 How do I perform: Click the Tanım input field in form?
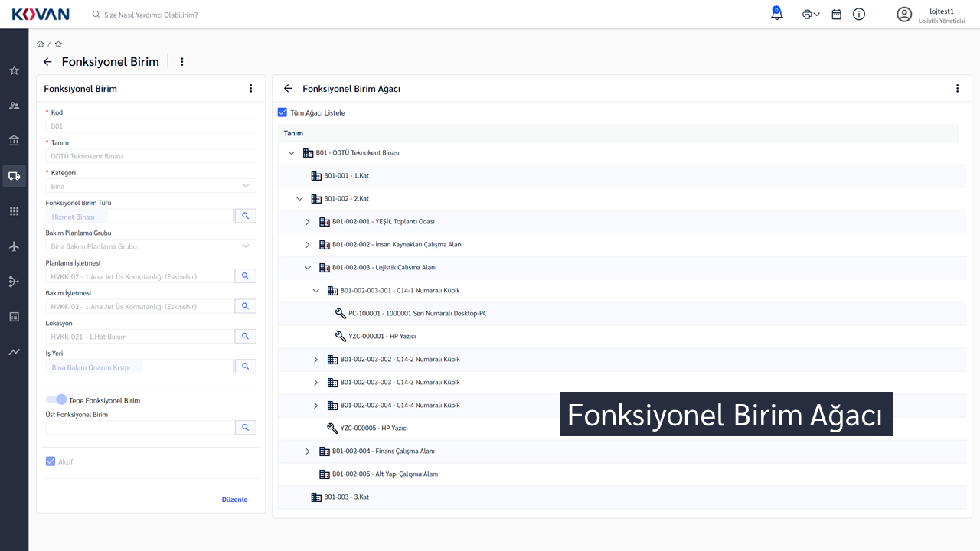[151, 156]
